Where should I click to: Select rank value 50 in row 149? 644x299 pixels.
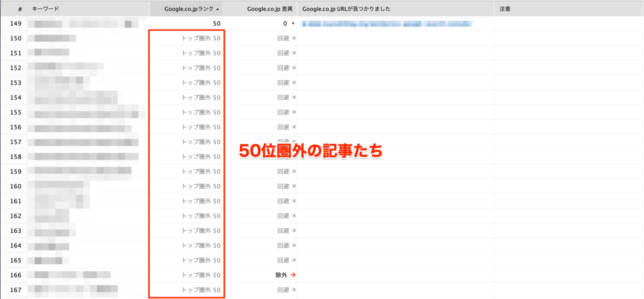[x=216, y=24]
